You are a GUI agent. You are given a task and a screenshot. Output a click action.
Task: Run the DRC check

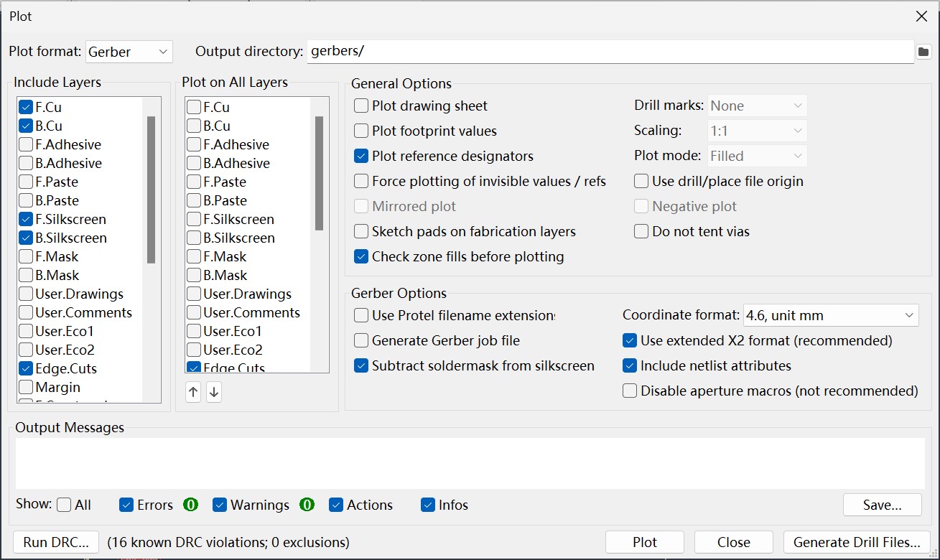56,542
